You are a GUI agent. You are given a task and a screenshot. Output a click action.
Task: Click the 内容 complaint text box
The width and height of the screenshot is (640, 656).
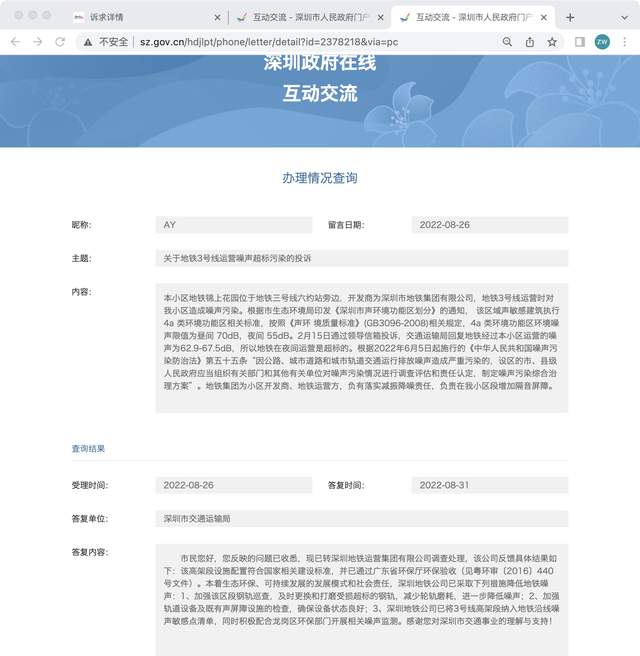(x=362, y=348)
